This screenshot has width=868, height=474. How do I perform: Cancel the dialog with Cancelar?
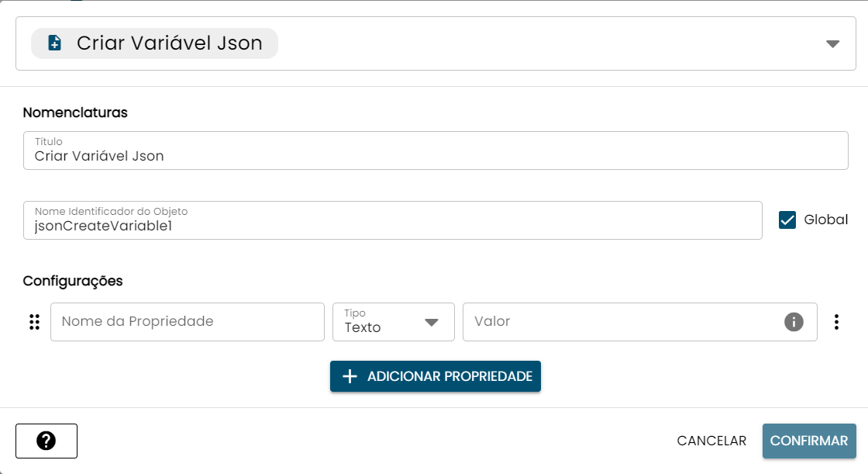[x=711, y=441]
